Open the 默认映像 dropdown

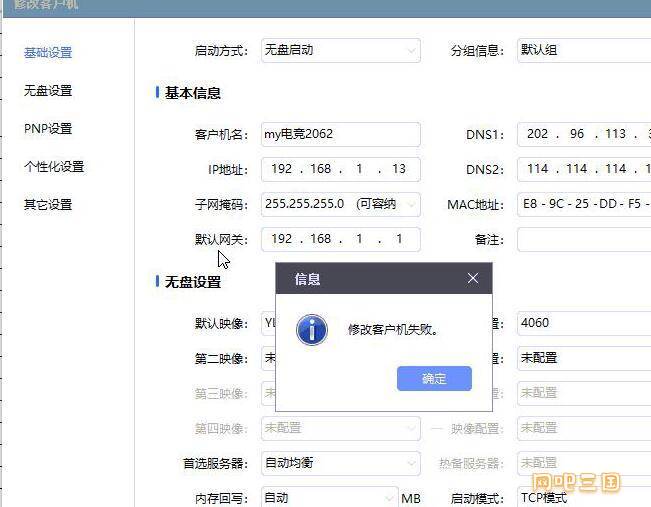[x=268, y=323]
